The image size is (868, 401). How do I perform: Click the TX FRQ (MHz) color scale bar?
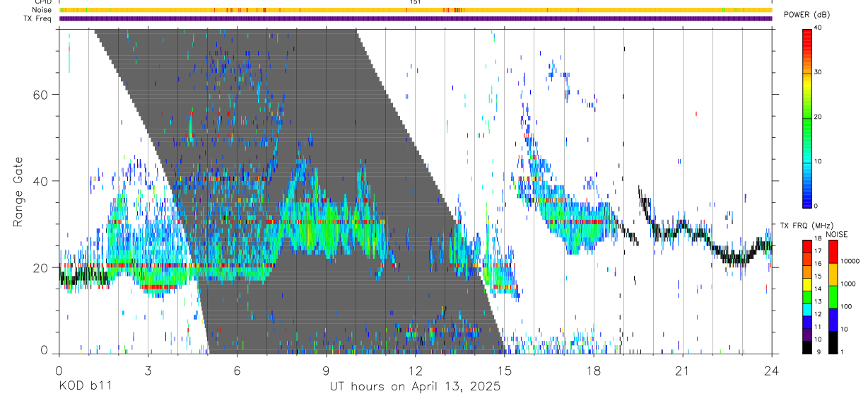807,296
